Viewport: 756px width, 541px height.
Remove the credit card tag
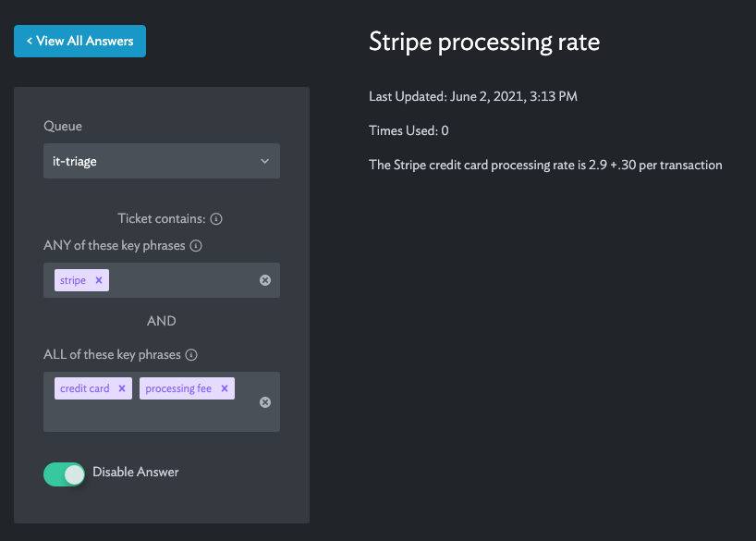click(122, 388)
